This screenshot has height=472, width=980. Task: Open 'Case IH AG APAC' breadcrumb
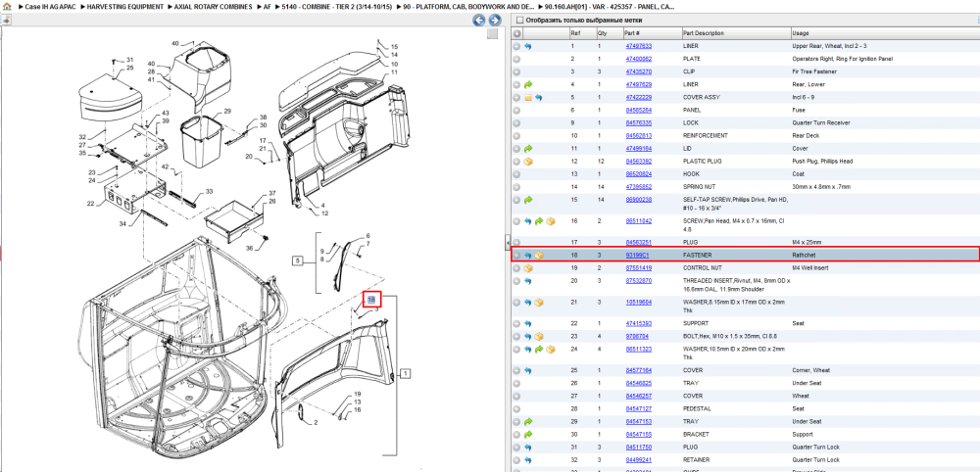coord(48,6)
